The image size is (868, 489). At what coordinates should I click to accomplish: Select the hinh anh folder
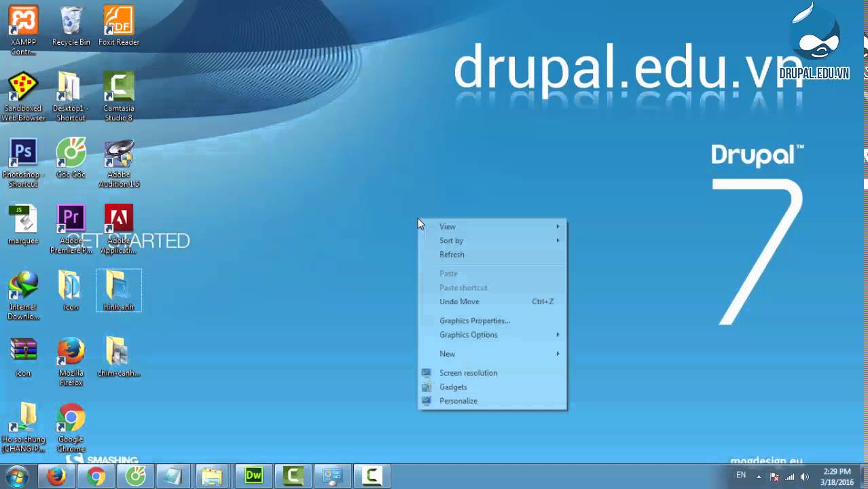point(119,291)
